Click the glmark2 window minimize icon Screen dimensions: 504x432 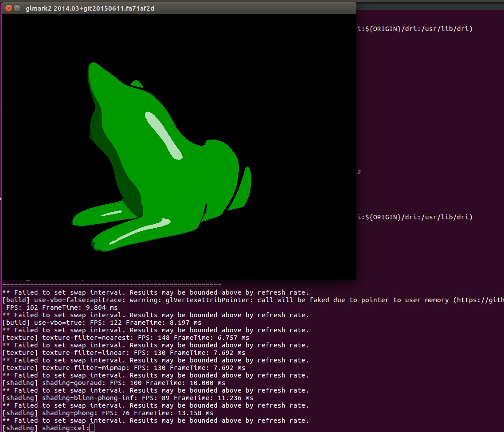[x=18, y=8]
